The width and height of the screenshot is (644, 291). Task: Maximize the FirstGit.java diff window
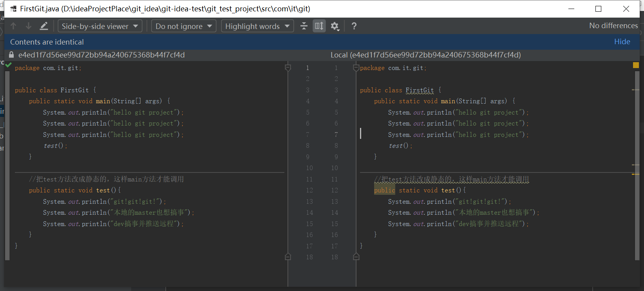pyautogui.click(x=598, y=9)
